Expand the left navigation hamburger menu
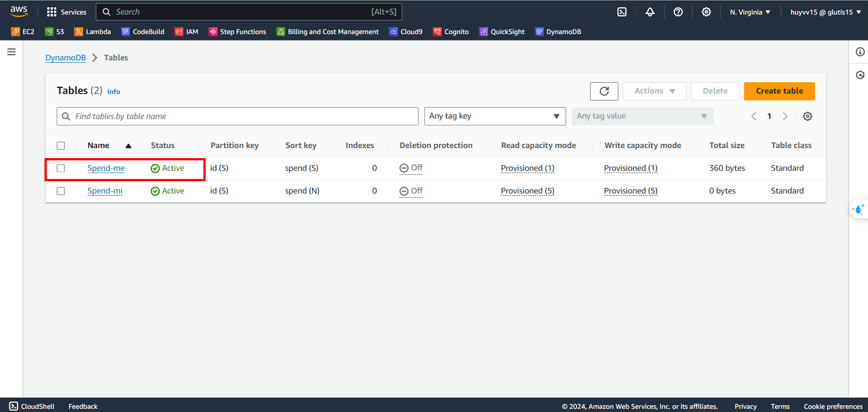 tap(11, 52)
